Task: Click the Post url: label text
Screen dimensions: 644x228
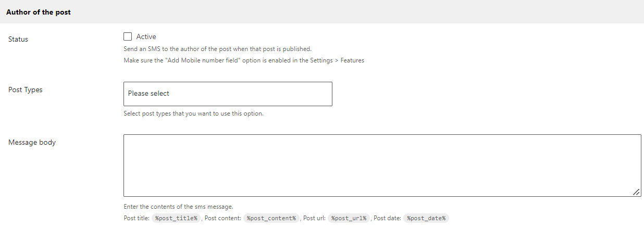Action: pyautogui.click(x=314, y=219)
